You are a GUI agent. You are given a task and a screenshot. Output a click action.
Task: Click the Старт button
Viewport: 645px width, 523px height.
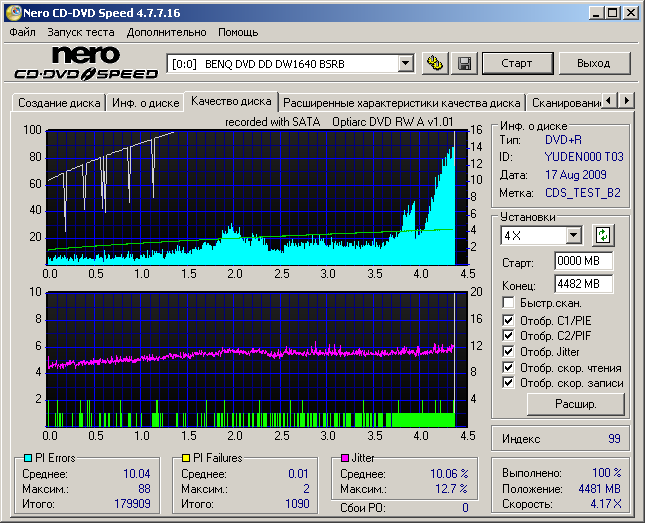516,63
